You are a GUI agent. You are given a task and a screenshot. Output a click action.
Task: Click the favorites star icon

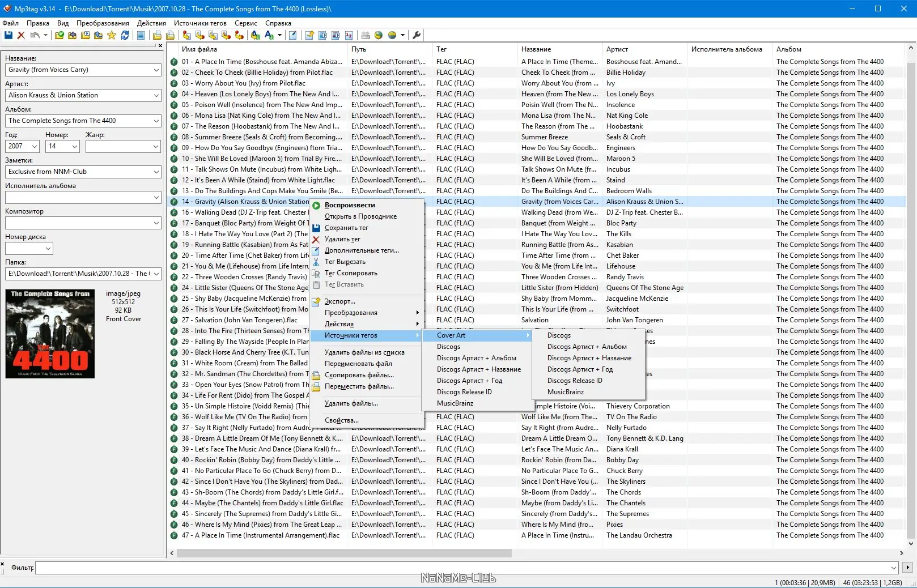(x=112, y=35)
